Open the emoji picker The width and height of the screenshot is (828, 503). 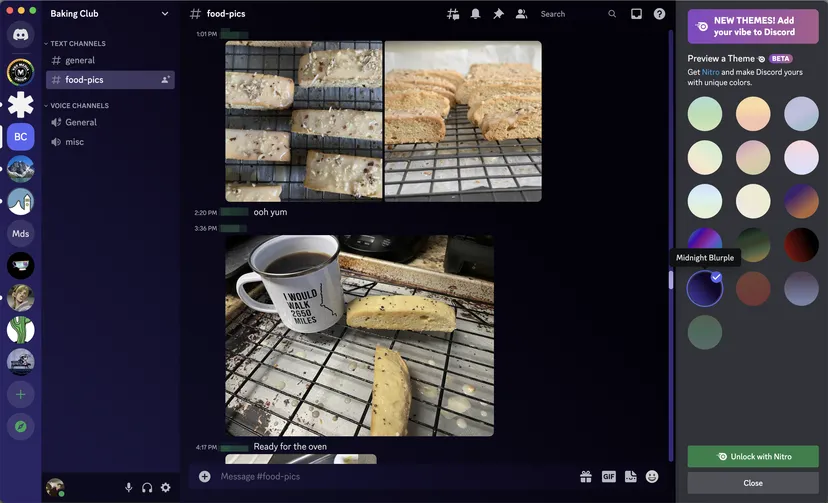coord(652,477)
